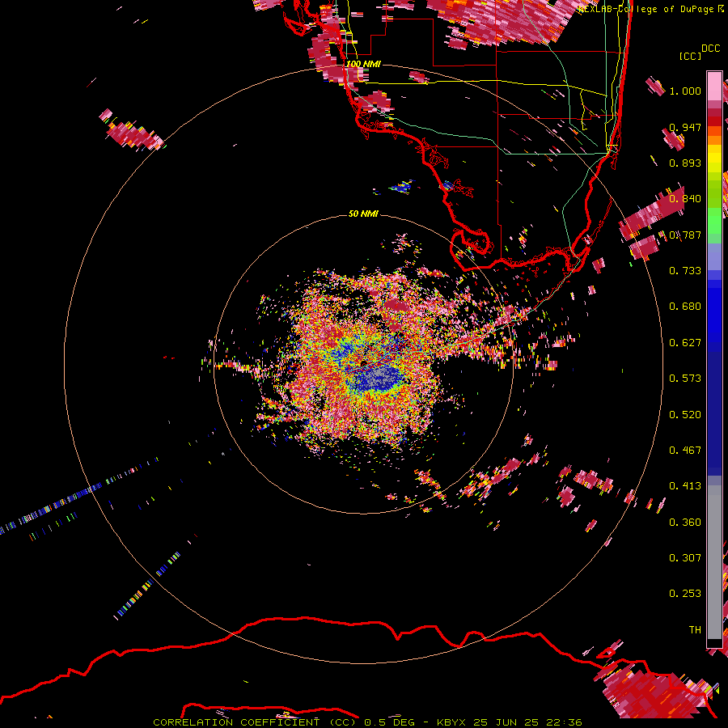728x728 pixels.
Task: Click the KBYX station identifier in caption
Action: (x=452, y=722)
